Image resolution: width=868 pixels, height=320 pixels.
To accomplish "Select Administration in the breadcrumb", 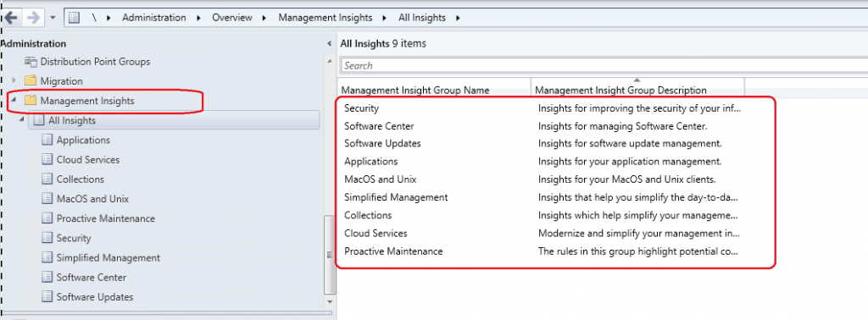I will tap(154, 18).
